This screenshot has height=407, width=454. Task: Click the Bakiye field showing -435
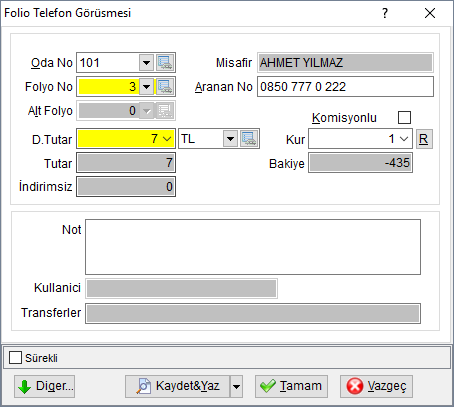coord(360,163)
